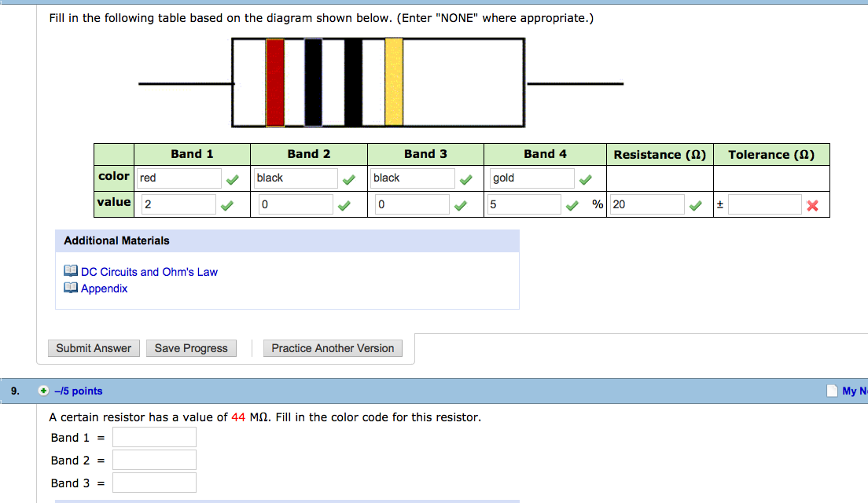Click Practice Another Version
The image size is (868, 503).
tap(333, 348)
